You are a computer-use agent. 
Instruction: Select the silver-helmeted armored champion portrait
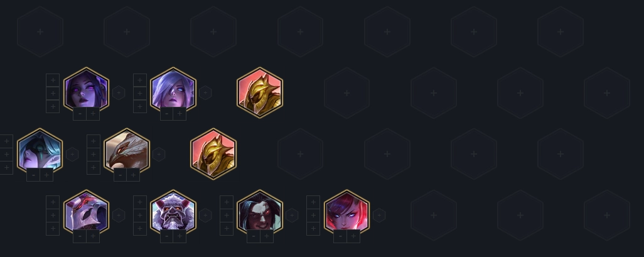(x=86, y=212)
